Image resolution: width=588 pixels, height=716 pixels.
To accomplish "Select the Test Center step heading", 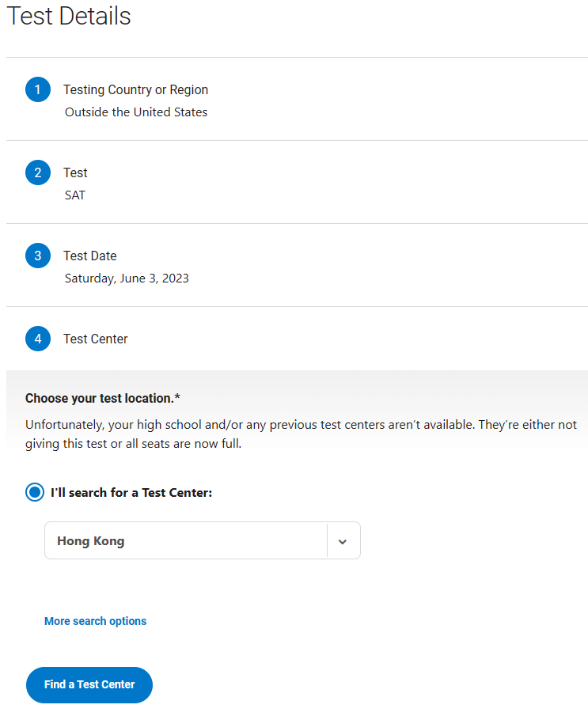I will pyautogui.click(x=96, y=339).
